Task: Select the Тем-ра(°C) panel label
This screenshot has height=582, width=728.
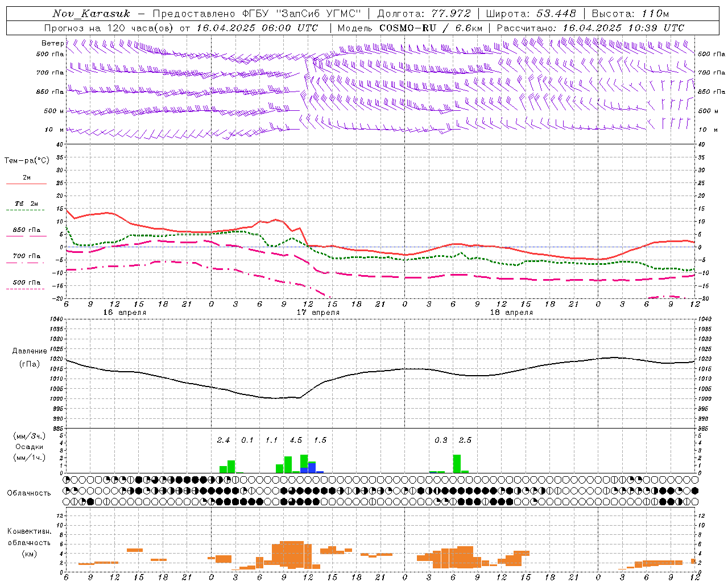Action: pos(27,161)
